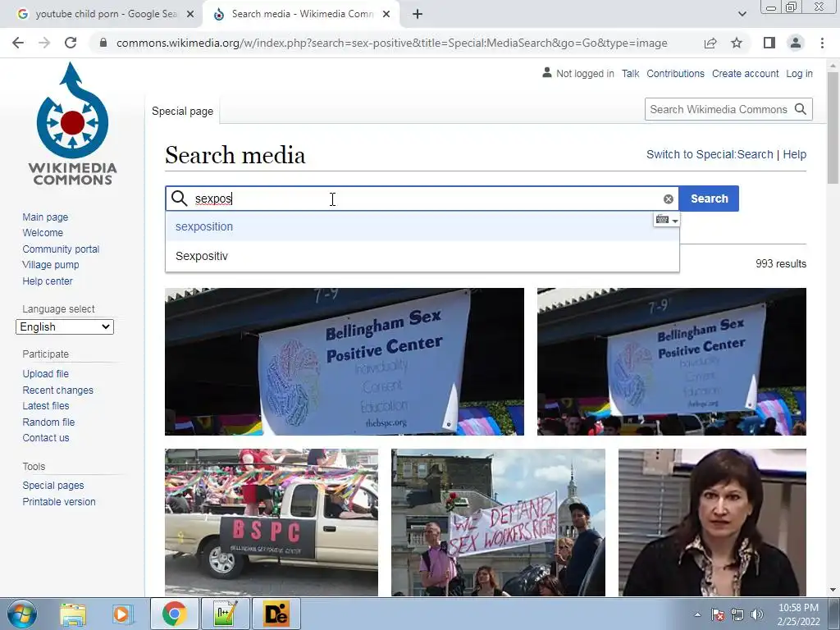The width and height of the screenshot is (840, 630).
Task: Click the network tray icon
Action: [737, 614]
